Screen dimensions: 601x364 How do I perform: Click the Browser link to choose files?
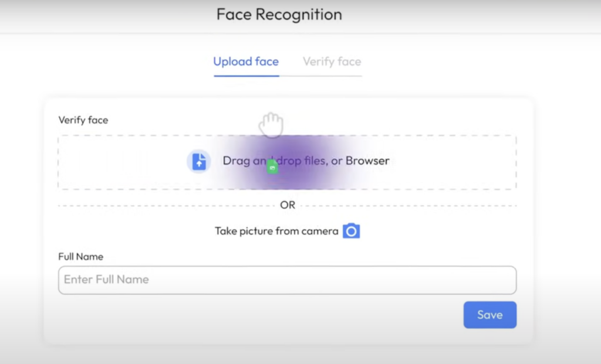(x=367, y=161)
